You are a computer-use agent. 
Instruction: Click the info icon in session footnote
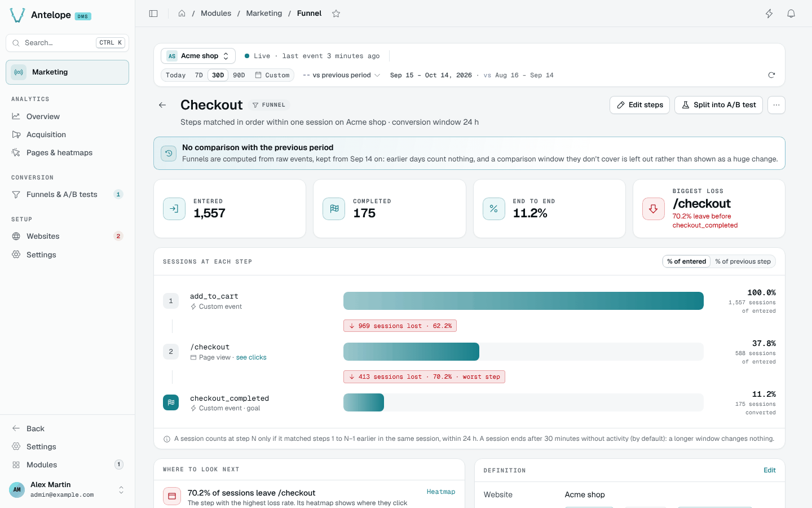[167, 439]
